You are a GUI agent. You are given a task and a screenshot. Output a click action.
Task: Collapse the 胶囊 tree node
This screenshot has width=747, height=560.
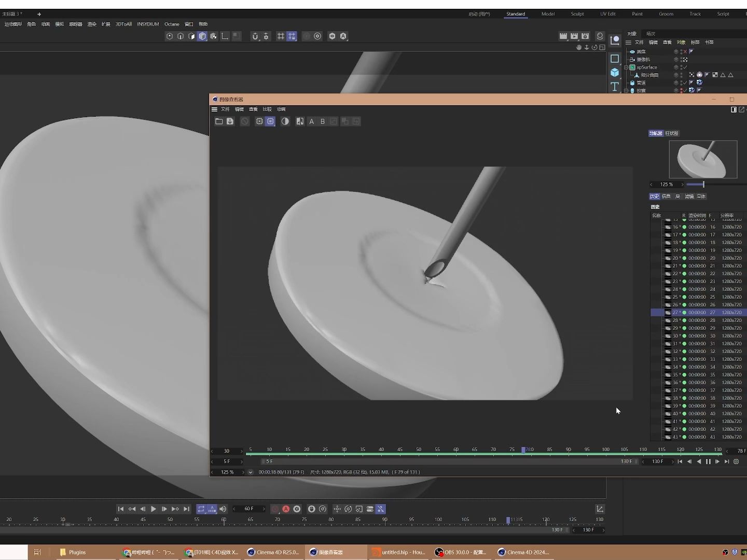pos(626,91)
